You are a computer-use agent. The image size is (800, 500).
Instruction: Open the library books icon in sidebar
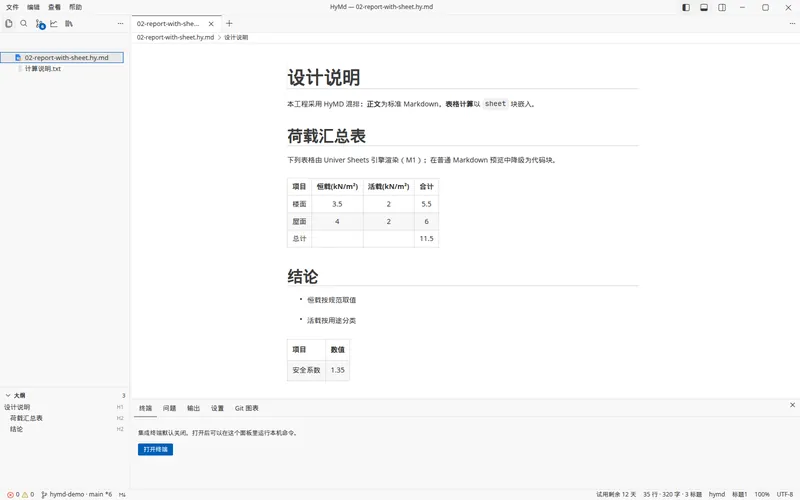69,23
